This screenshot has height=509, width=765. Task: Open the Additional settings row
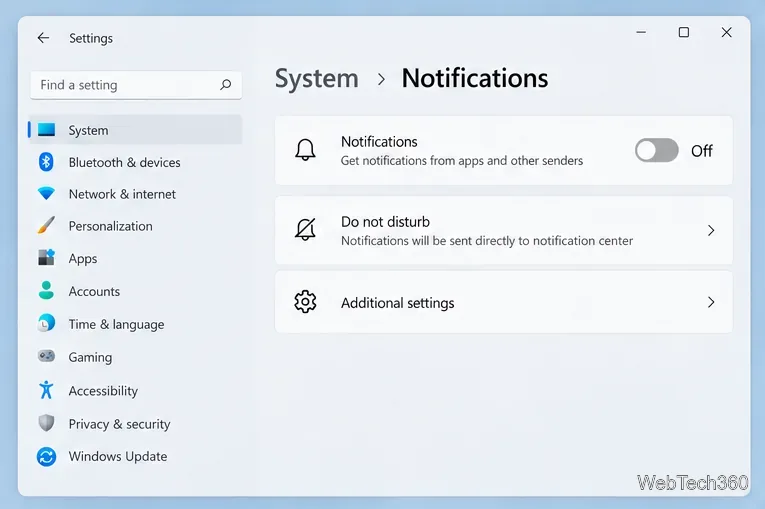[x=503, y=302]
